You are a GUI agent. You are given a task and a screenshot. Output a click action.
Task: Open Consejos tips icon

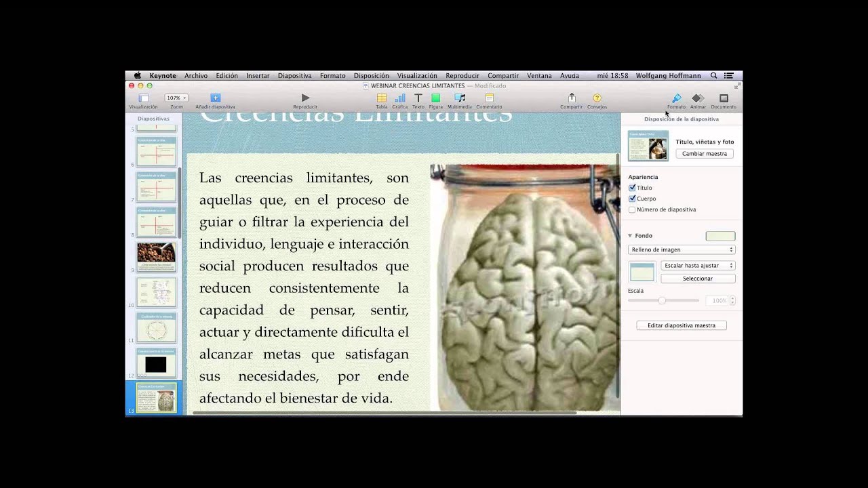click(x=597, y=98)
